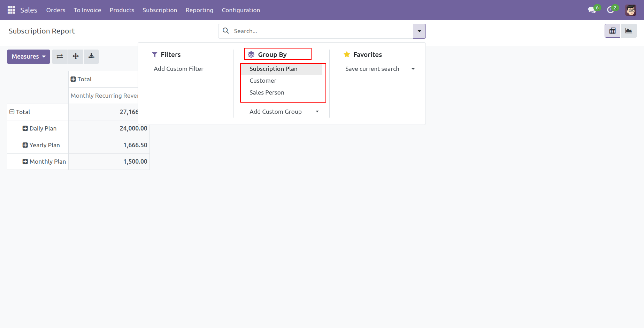This screenshot has height=328, width=644.
Task: Open the activities clock icon
Action: pyautogui.click(x=611, y=10)
